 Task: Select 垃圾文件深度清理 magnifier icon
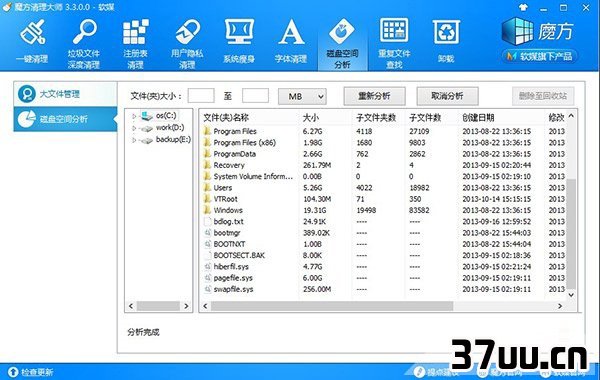[85, 32]
